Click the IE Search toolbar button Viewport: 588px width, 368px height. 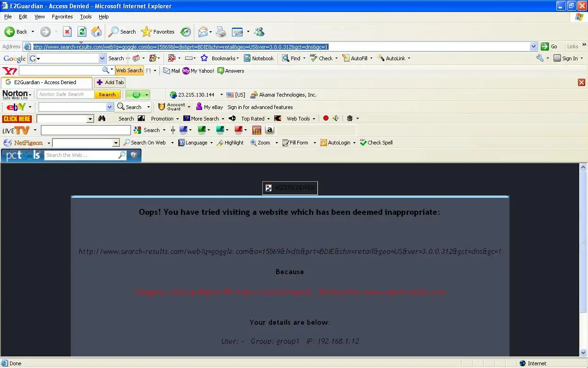122,32
